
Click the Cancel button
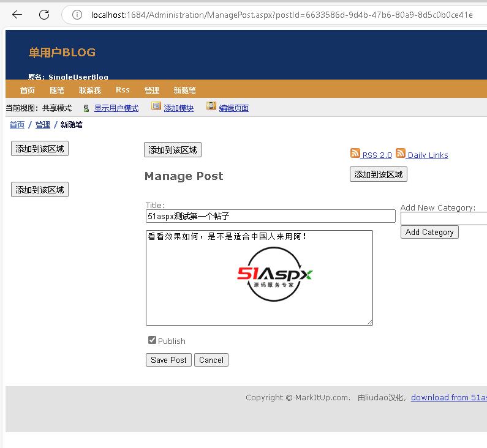[x=211, y=360]
